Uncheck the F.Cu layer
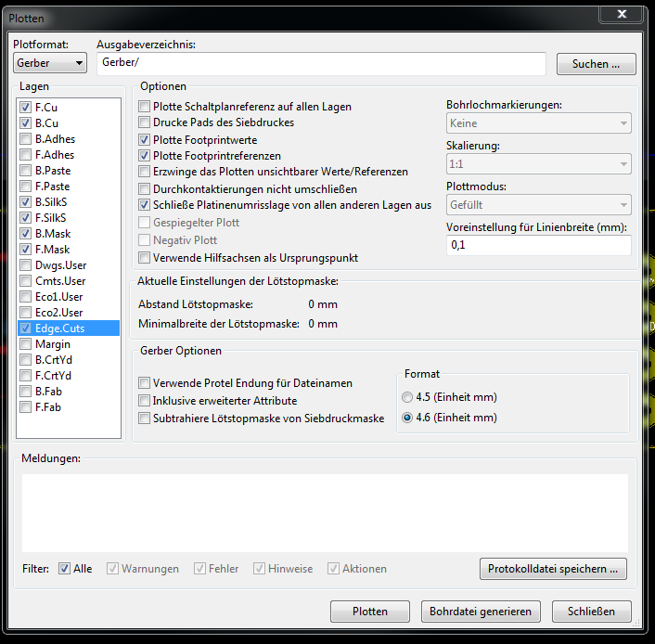655x644 pixels. (25, 108)
